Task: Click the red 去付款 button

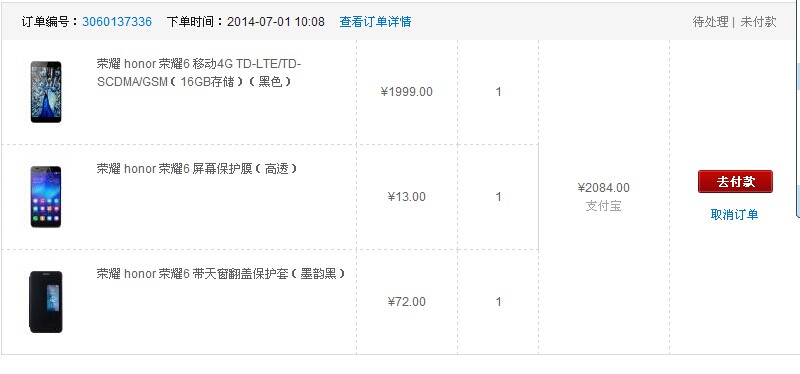Action: click(x=735, y=182)
